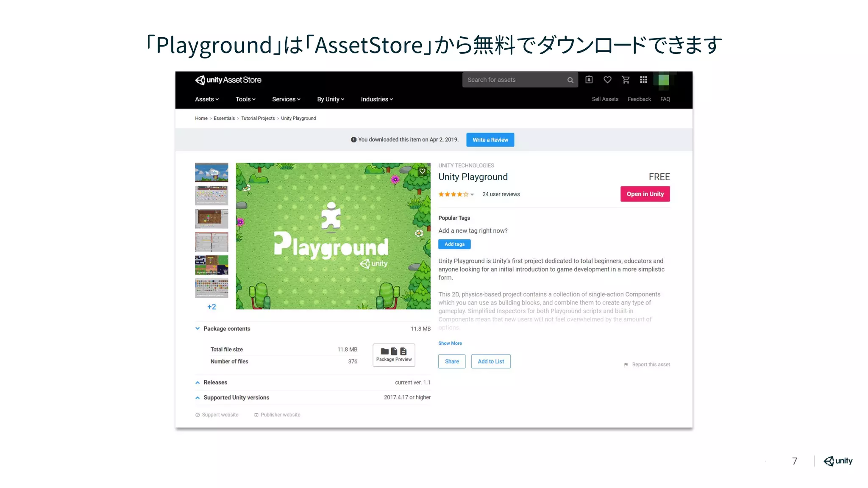Viewport: 868px width, 488px height.
Task: Favorite the asset via heart on preview image
Action: [423, 171]
